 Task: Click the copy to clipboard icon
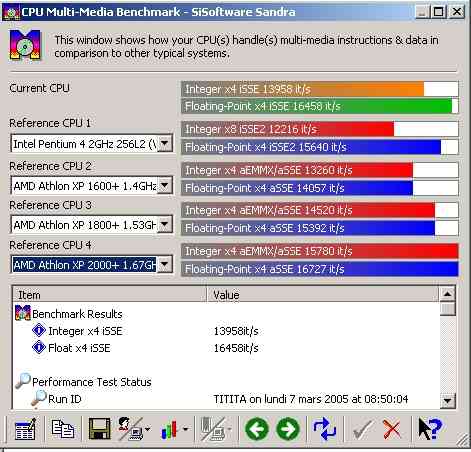(63, 429)
